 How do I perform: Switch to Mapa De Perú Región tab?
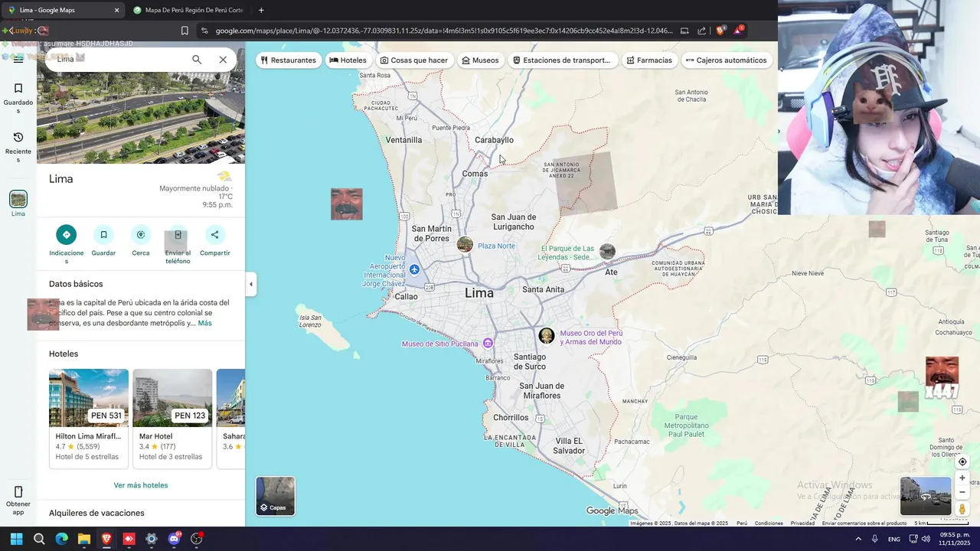(x=188, y=10)
